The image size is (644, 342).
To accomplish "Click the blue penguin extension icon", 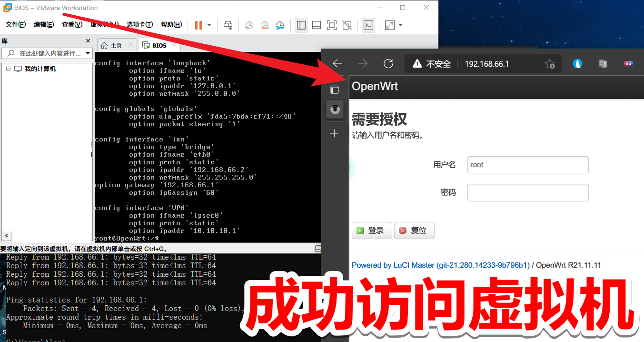I will tap(577, 64).
